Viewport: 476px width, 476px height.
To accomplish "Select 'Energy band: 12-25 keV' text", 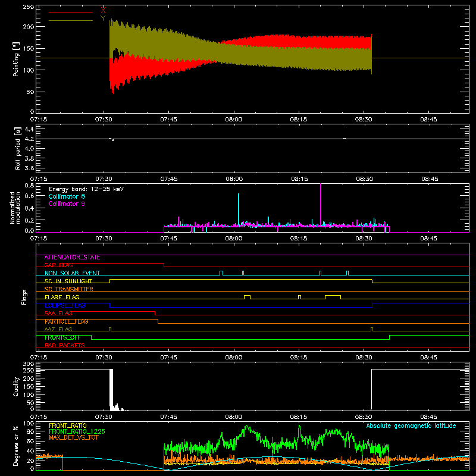I will click(x=86, y=189).
